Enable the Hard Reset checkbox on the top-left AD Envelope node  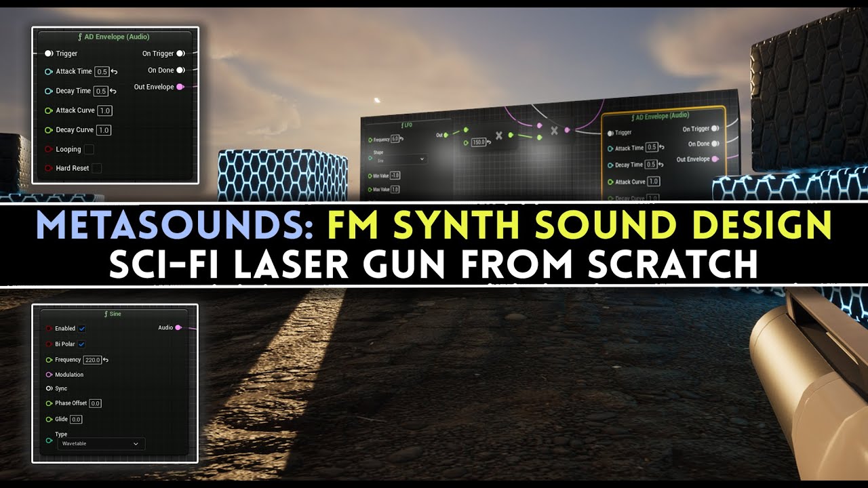[x=97, y=168]
